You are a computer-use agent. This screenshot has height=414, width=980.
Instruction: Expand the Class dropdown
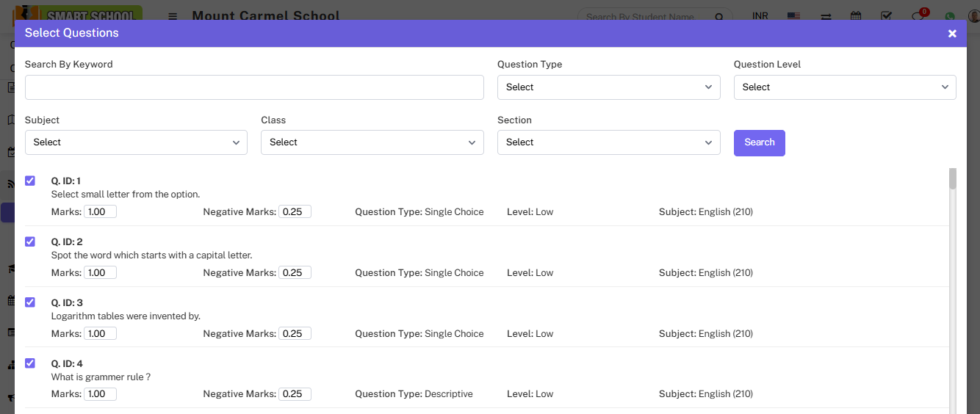point(372,142)
